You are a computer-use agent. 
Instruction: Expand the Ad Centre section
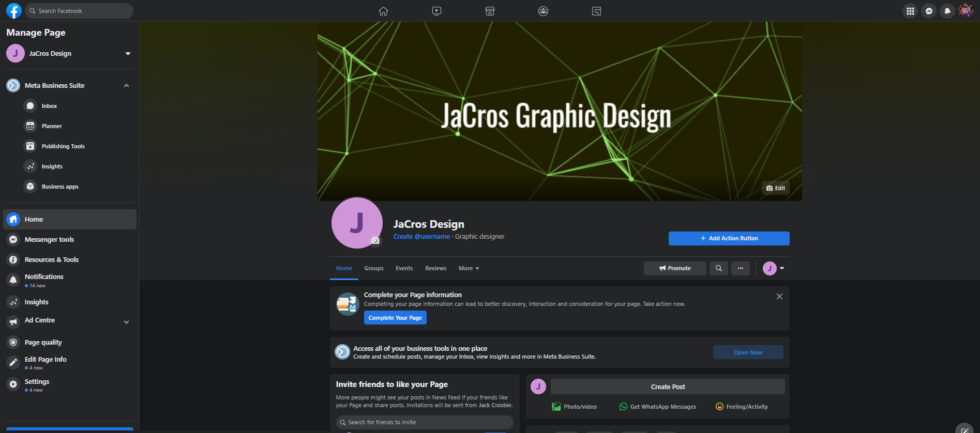[127, 322]
